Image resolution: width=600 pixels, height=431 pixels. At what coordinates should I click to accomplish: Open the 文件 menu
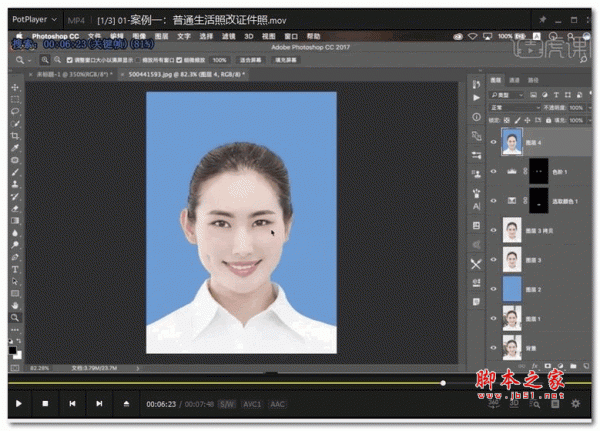click(95, 36)
